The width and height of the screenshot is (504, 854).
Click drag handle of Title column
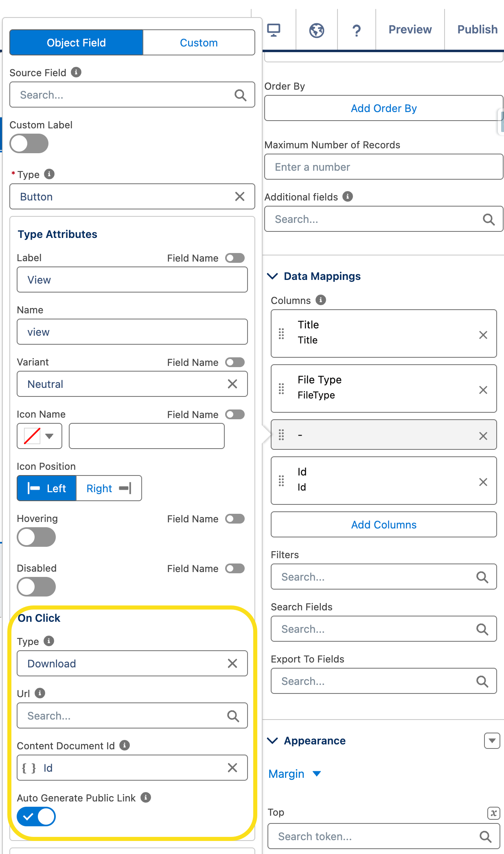click(x=281, y=334)
